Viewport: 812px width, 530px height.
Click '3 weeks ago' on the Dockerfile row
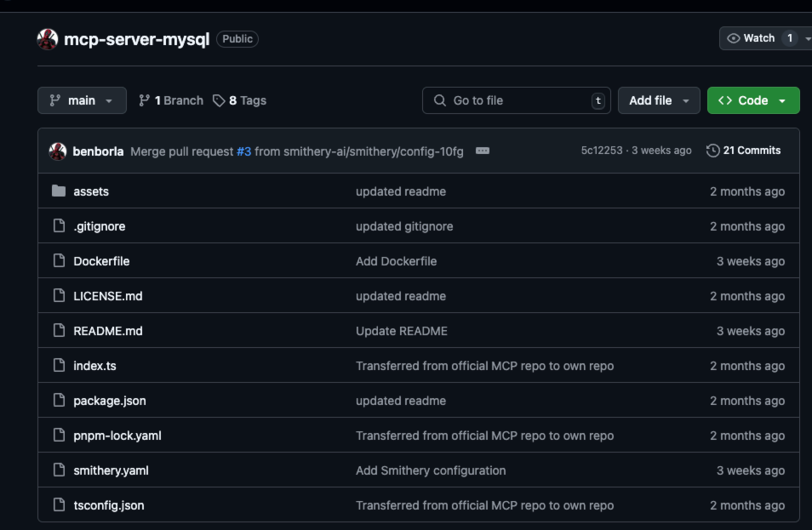coord(751,261)
